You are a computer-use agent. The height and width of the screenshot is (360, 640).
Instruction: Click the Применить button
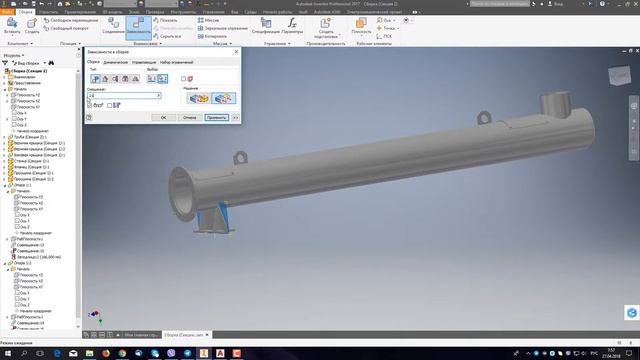click(216, 118)
